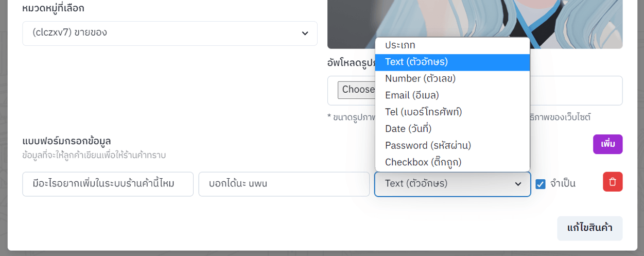Toggle the จำเป็น required checkbox
This screenshot has width=644, height=256.
[x=541, y=184]
